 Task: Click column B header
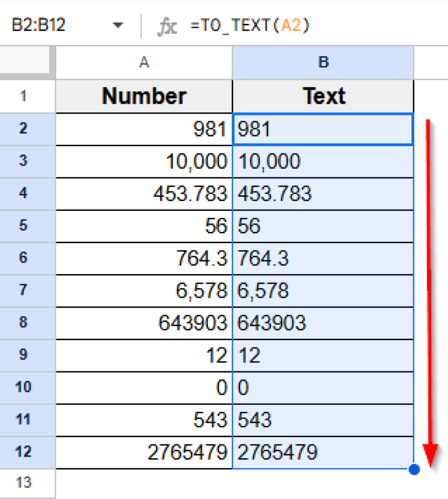click(323, 62)
